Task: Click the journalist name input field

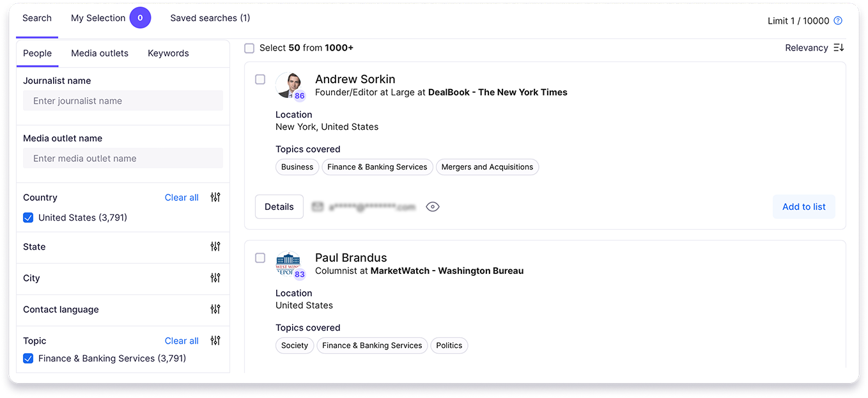Action: pos(123,100)
